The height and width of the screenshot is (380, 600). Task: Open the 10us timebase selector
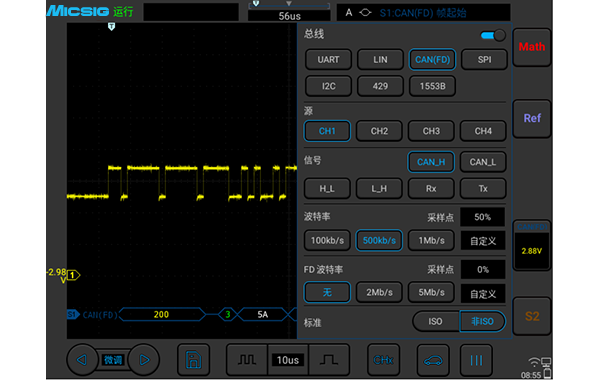point(288,360)
